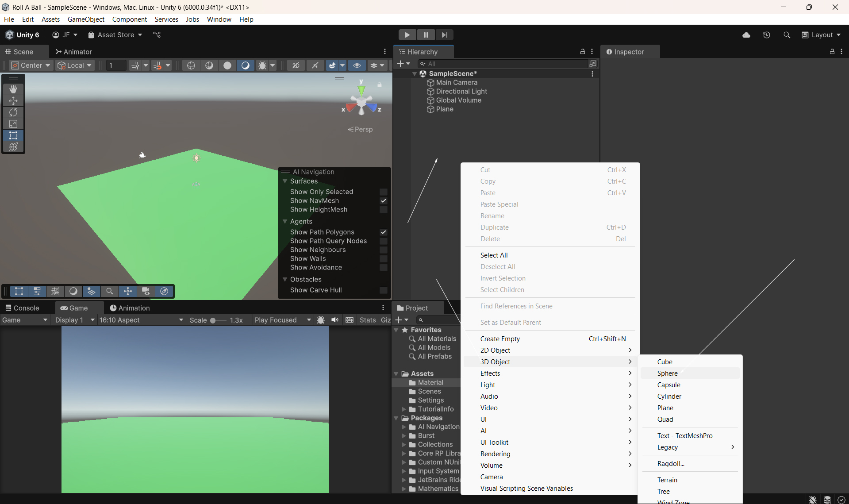Open the 16:10 Aspect dropdown

click(141, 320)
